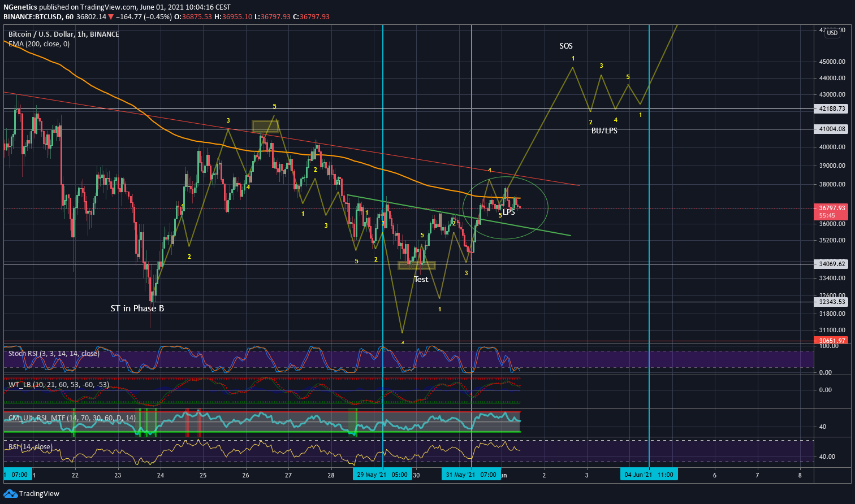Click the 'ST in Phase B' annotation
Image resolution: width=855 pixels, height=504 pixels.
pos(137,309)
